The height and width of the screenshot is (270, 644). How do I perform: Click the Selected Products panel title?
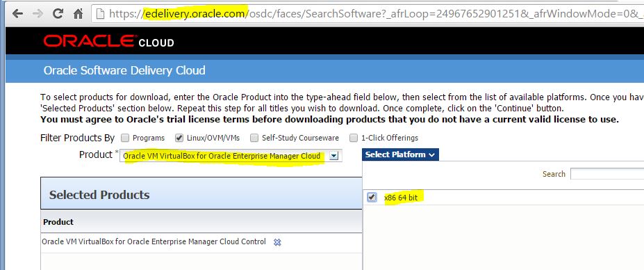click(x=99, y=195)
